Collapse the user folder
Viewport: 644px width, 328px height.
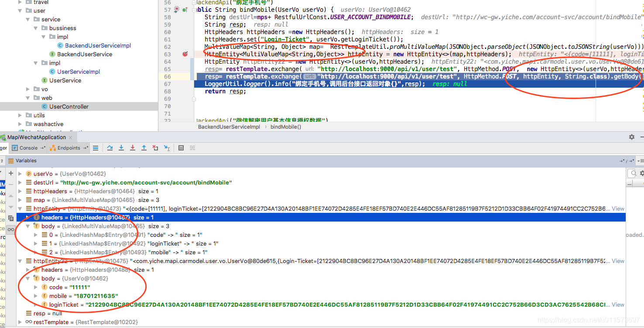(21, 10)
